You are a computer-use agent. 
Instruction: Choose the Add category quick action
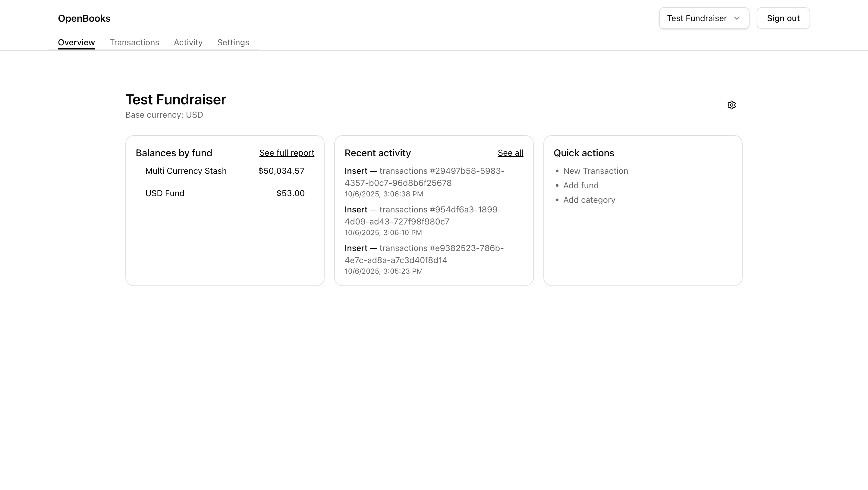(x=589, y=200)
